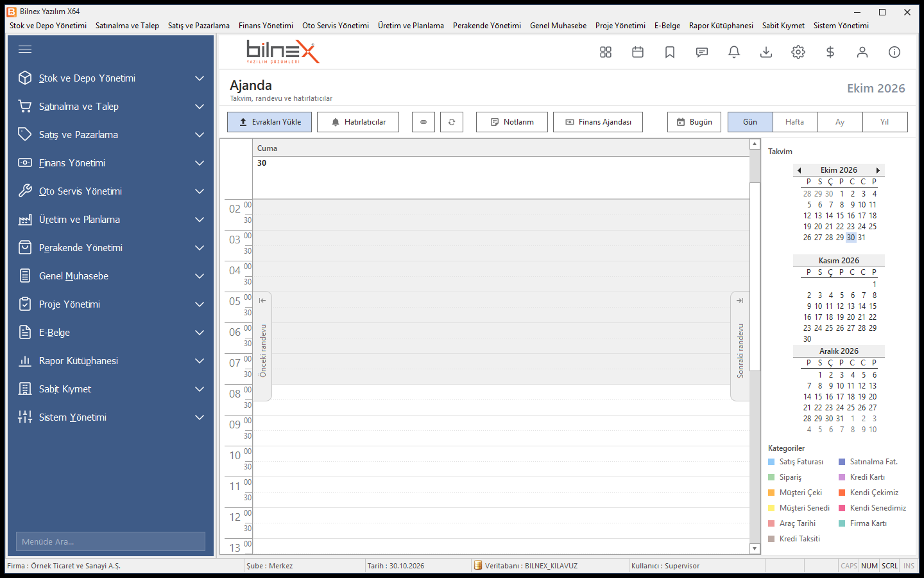
Task: Click the Bugün button
Action: click(694, 122)
